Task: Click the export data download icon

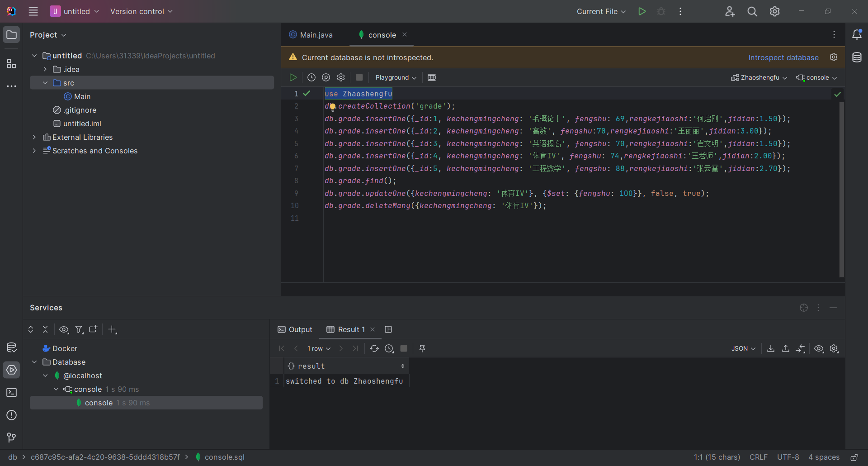Action: click(771, 348)
